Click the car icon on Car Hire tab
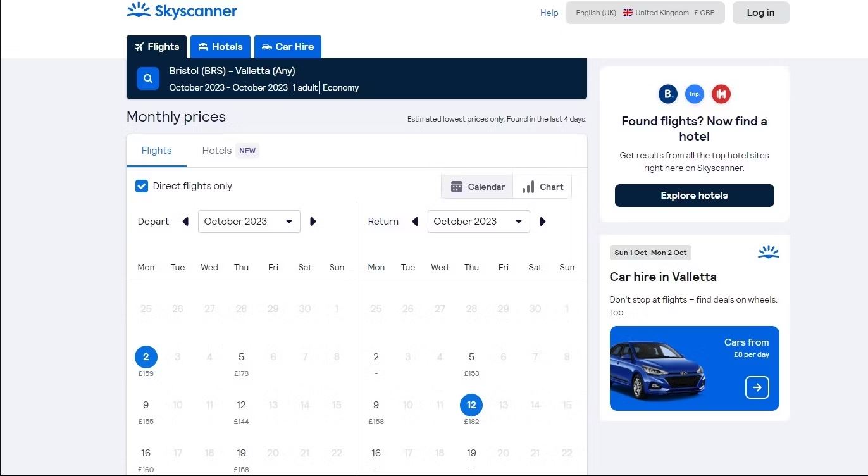Screen dimensions: 868x476 point(267,47)
